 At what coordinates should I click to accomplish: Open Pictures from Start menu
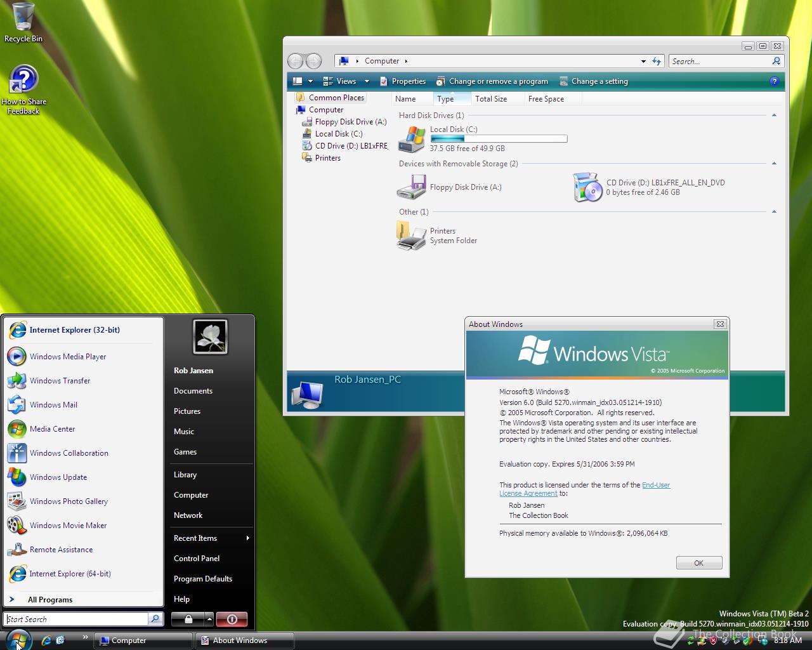tap(187, 411)
